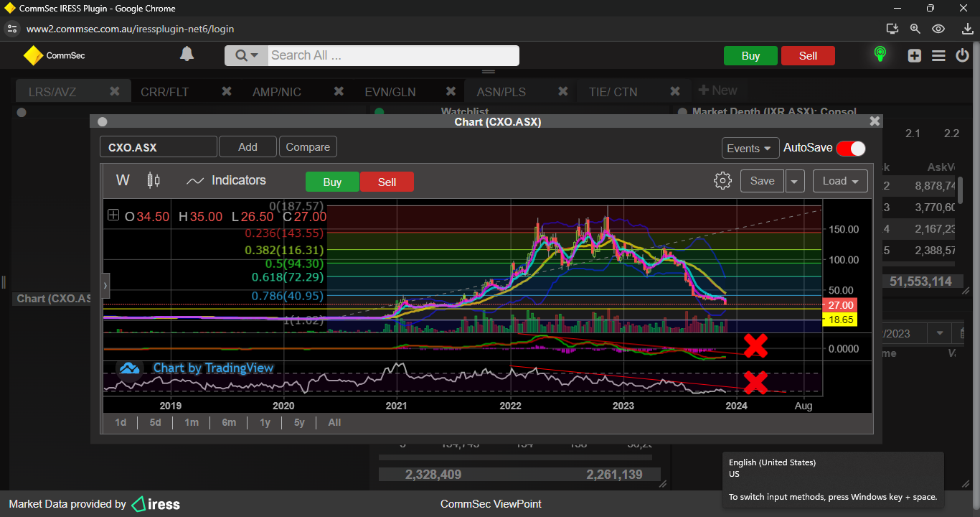The height and width of the screenshot is (517, 980).
Task: Switch to the AMP/NIC tab
Action: [x=277, y=92]
